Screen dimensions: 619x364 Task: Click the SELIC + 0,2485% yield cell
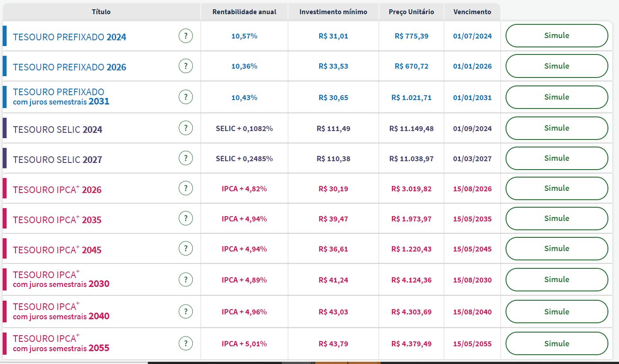244,159
